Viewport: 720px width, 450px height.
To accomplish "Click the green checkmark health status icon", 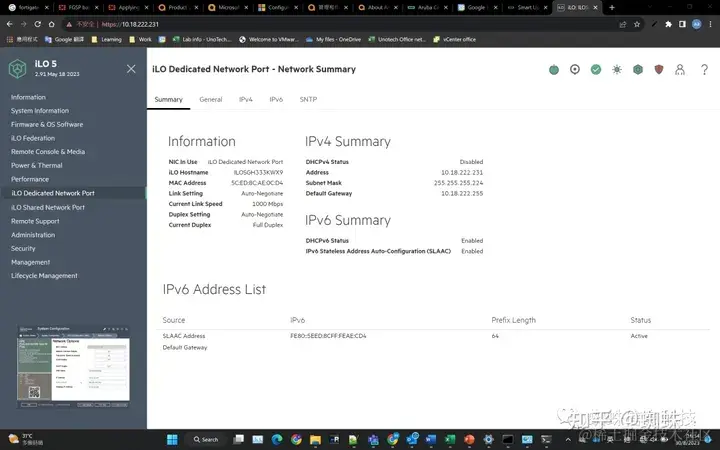I will [x=596, y=69].
